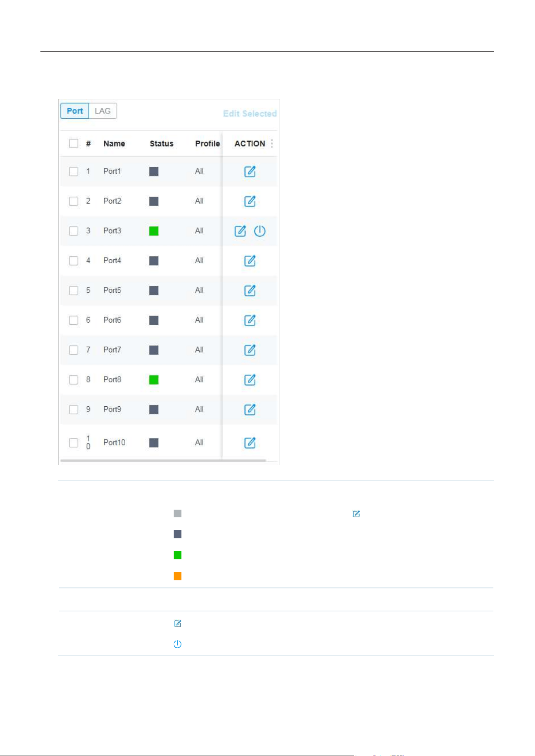535x756 pixels.
Task: Open the edit icon for Port9
Action: (250, 409)
